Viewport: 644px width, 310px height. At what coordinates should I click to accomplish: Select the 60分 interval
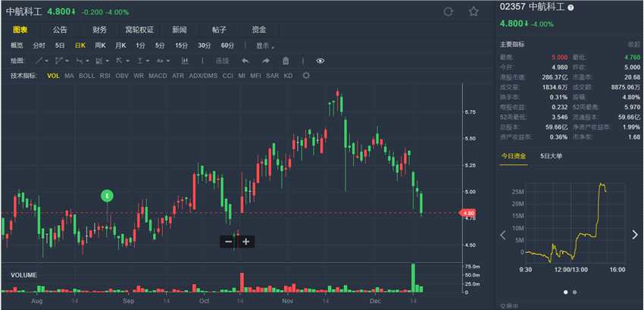coord(227,45)
